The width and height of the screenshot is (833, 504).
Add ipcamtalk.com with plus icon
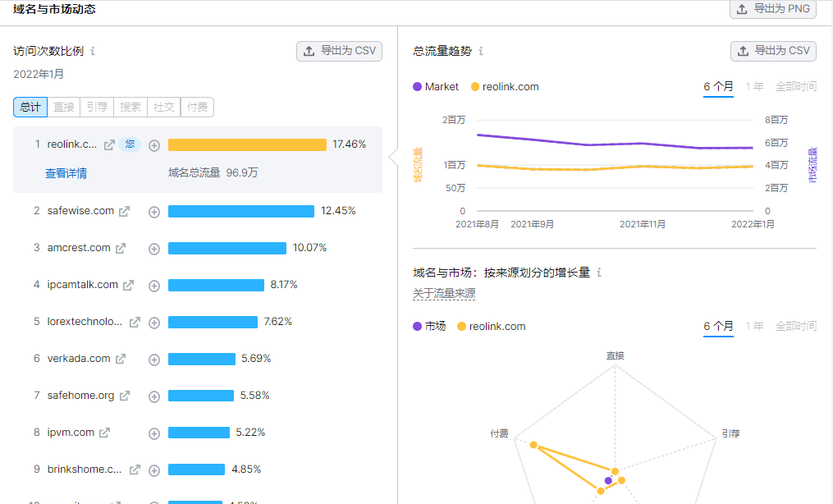pos(154,286)
